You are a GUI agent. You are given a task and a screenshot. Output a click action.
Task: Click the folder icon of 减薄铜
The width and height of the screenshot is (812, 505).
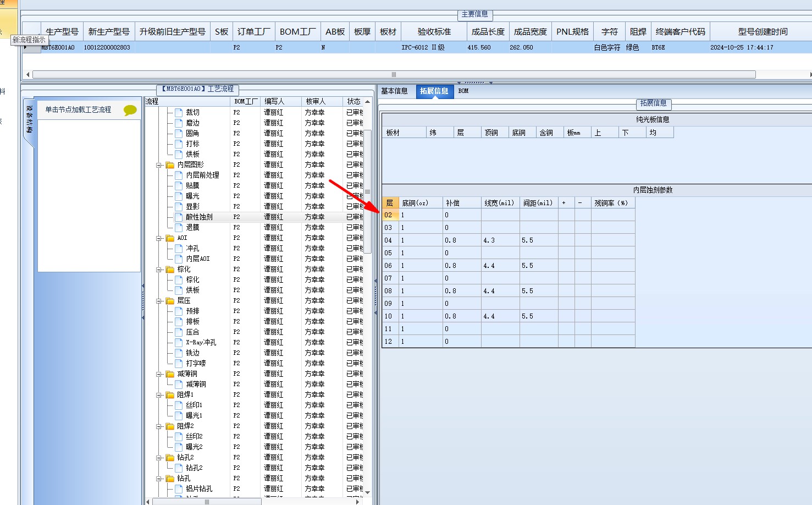tap(170, 374)
